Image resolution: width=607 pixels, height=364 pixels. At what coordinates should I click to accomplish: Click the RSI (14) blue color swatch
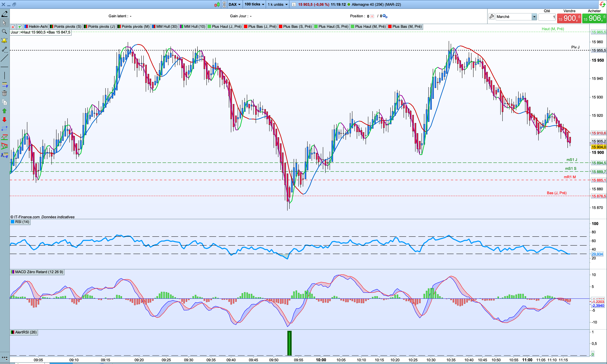coord(13,222)
